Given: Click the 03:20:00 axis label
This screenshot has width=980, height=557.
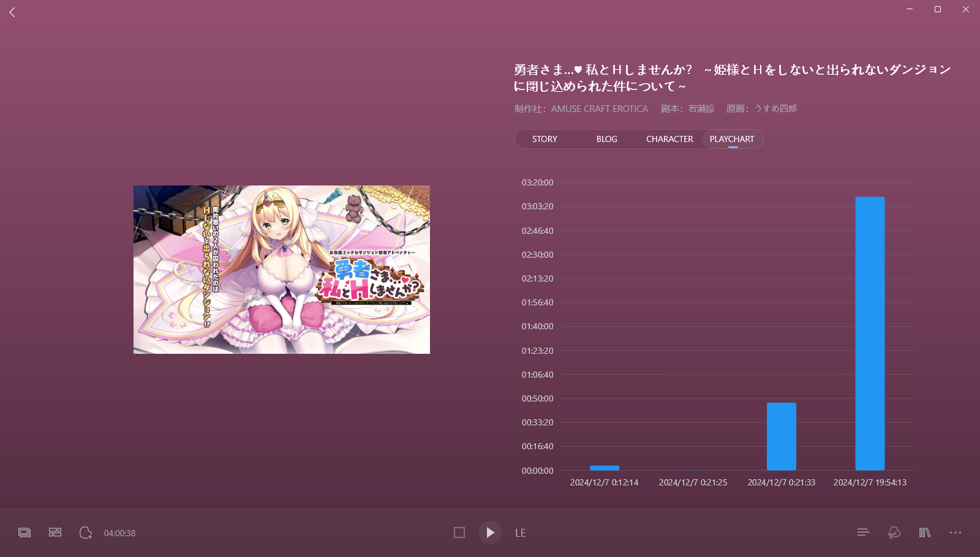Looking at the screenshot, I should (x=537, y=182).
